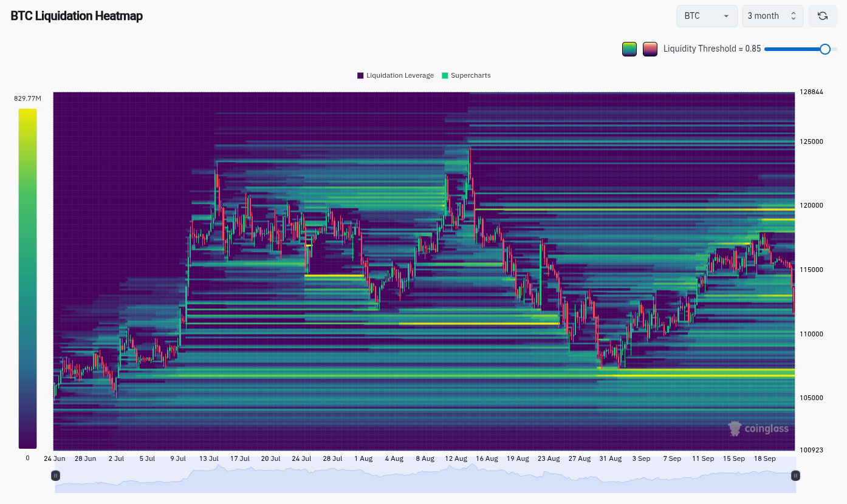Toggle Liquidation Leverage series visibility via label
The width and height of the screenshot is (847, 504).
coord(400,76)
